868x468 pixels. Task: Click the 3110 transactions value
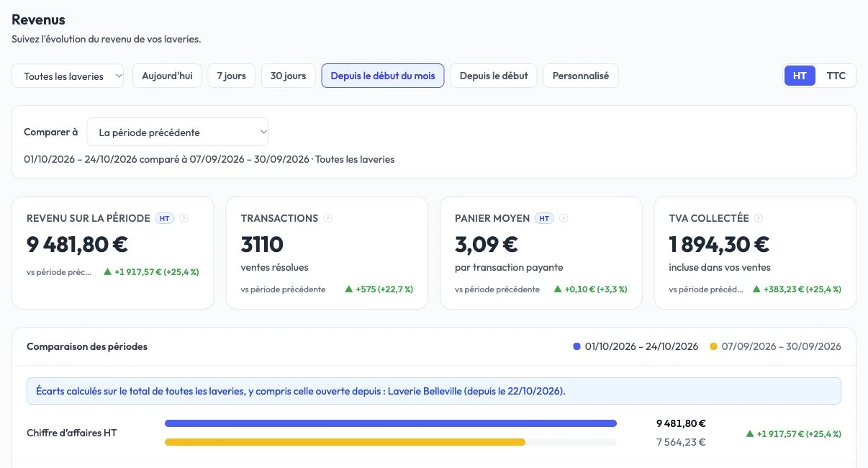tap(262, 244)
